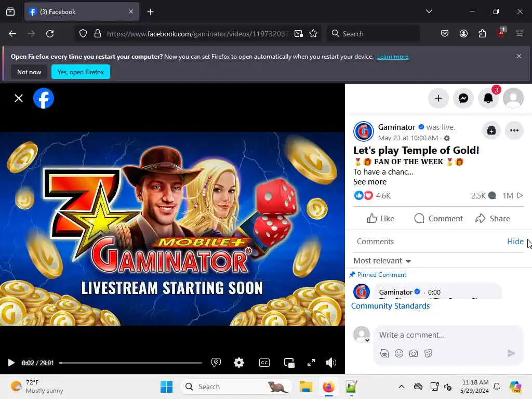Open the Firefox application menu
This screenshot has width=532, height=399.
pos(520,34)
